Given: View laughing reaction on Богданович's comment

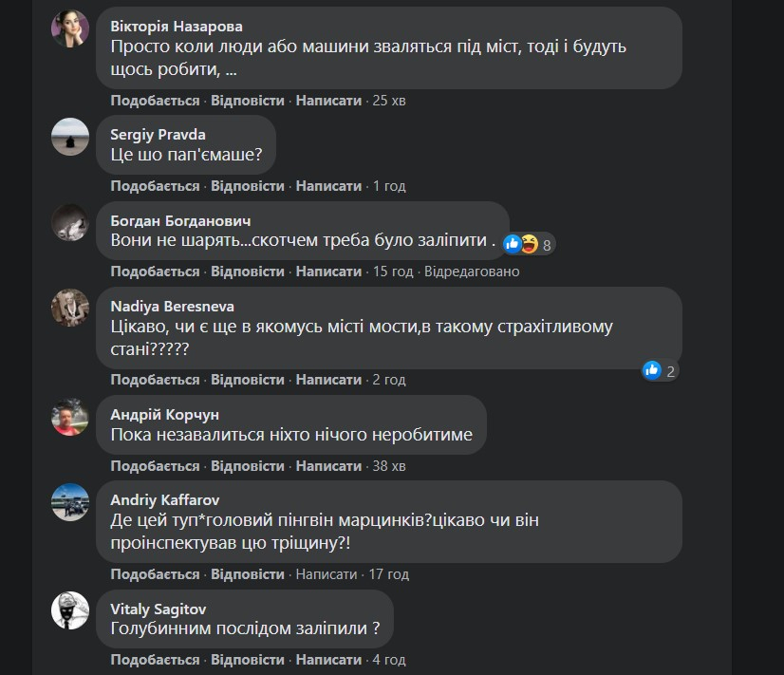Looking at the screenshot, I should click(530, 244).
